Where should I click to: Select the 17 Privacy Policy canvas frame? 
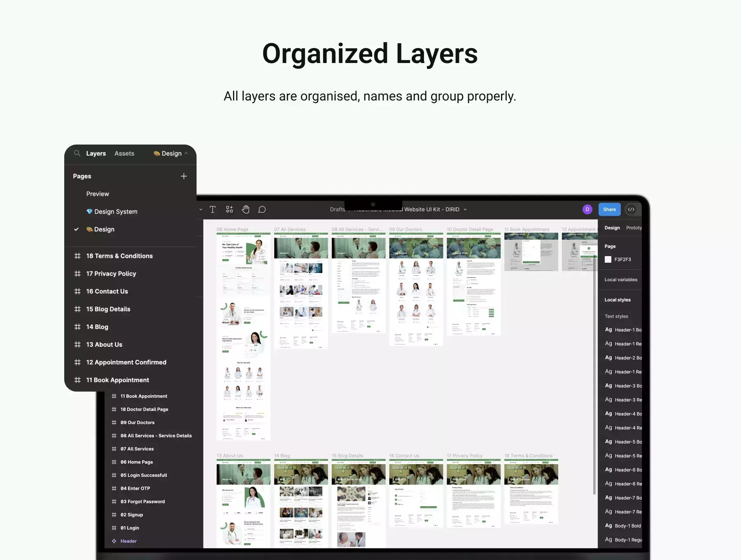(474, 493)
